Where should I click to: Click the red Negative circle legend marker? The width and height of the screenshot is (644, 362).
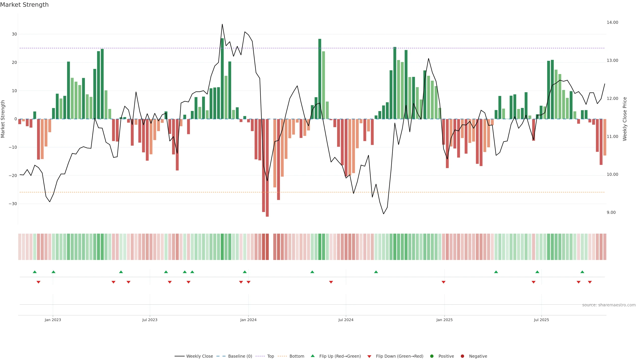(462, 356)
